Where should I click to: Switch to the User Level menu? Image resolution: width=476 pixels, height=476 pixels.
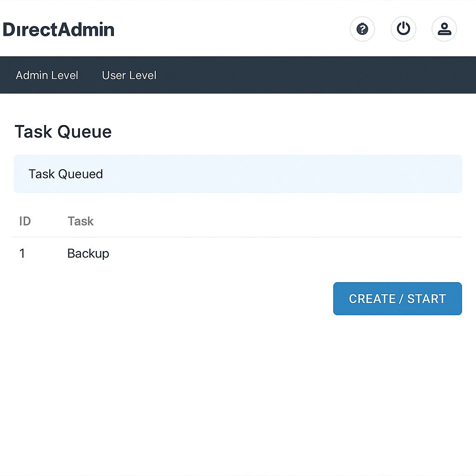pos(129,75)
